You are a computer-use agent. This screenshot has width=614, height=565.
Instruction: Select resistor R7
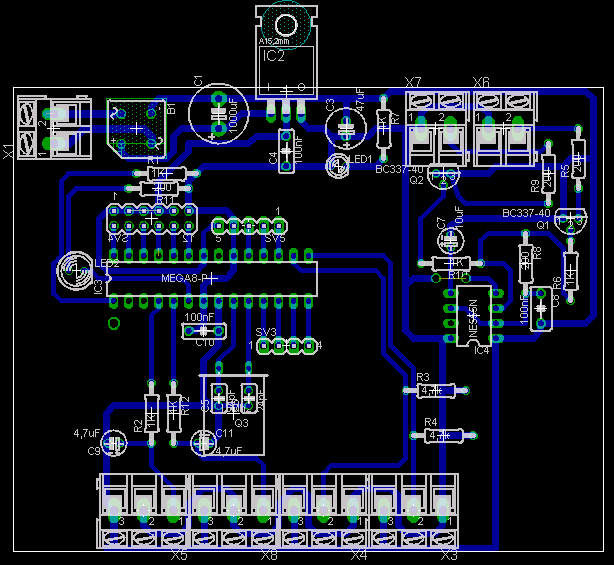coord(383,128)
